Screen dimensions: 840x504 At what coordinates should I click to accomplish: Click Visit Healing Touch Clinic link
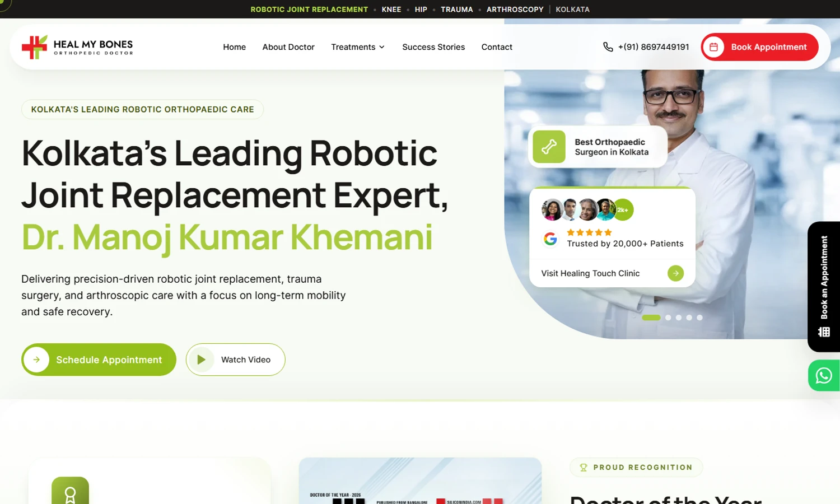pyautogui.click(x=590, y=273)
